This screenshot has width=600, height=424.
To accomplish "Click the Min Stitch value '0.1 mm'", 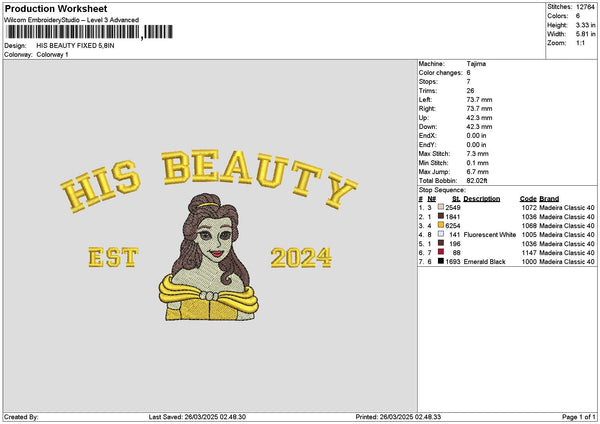I will pyautogui.click(x=478, y=163).
